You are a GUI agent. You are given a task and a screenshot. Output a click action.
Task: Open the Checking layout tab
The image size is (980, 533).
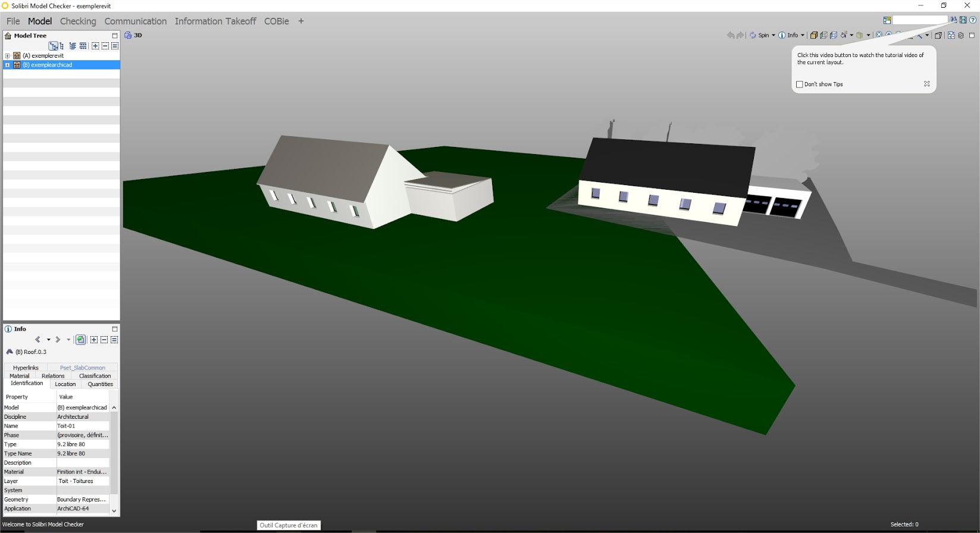click(x=78, y=21)
